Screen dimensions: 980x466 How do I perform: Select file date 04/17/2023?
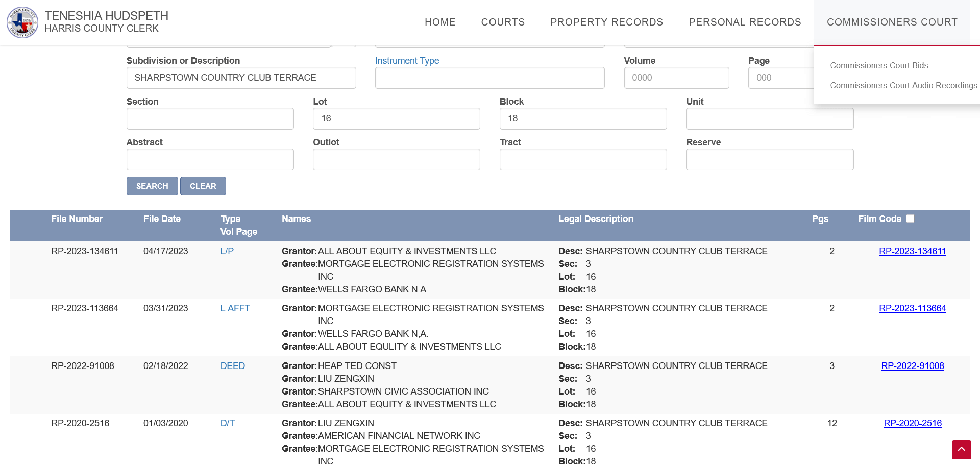point(165,251)
